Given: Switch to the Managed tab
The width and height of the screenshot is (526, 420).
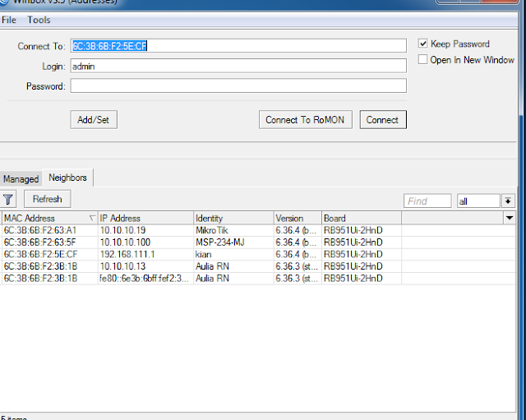Looking at the screenshot, I should (x=21, y=179).
